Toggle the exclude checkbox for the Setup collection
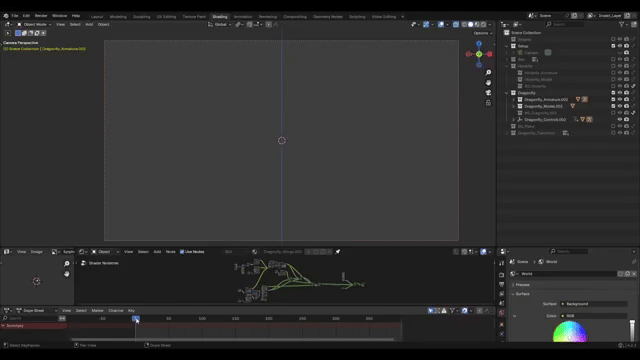 pos(613,46)
